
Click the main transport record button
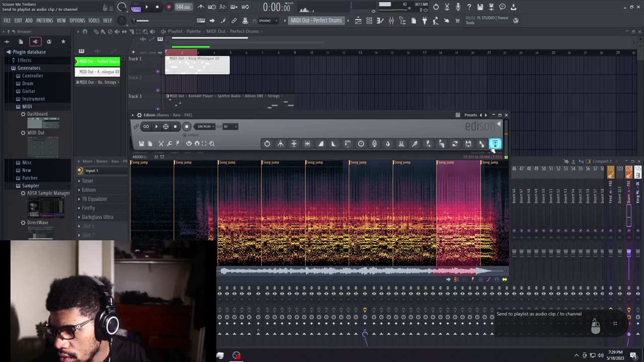169,7
